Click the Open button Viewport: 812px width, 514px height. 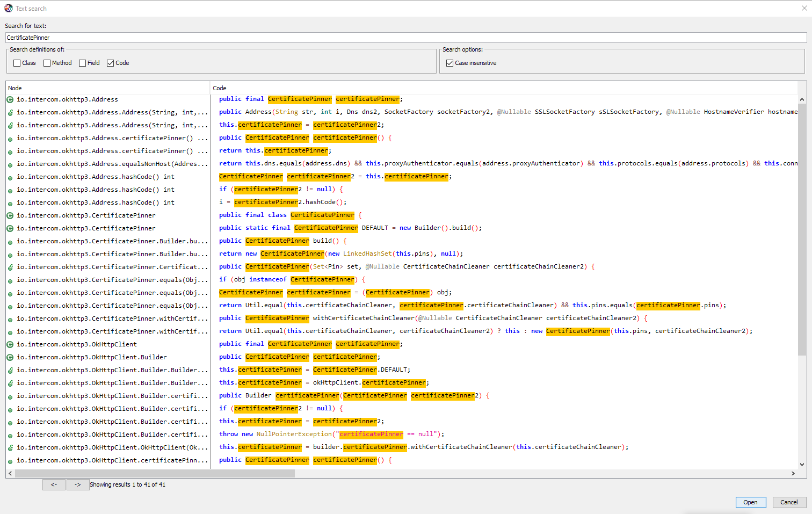[x=750, y=502]
